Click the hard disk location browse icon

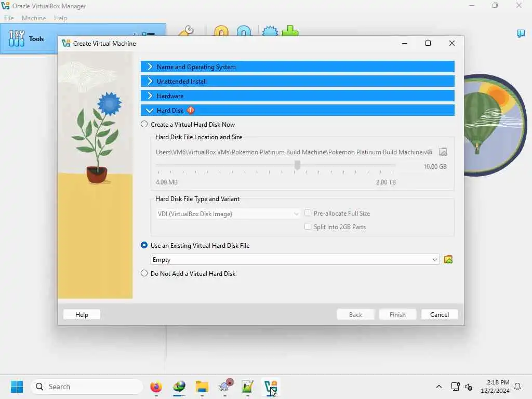click(443, 152)
